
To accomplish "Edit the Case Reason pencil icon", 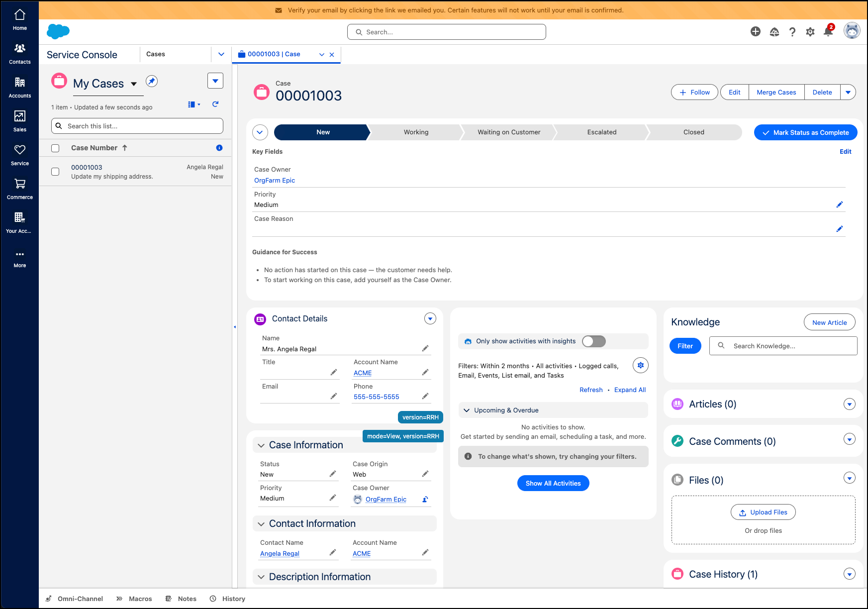I will coord(840,229).
